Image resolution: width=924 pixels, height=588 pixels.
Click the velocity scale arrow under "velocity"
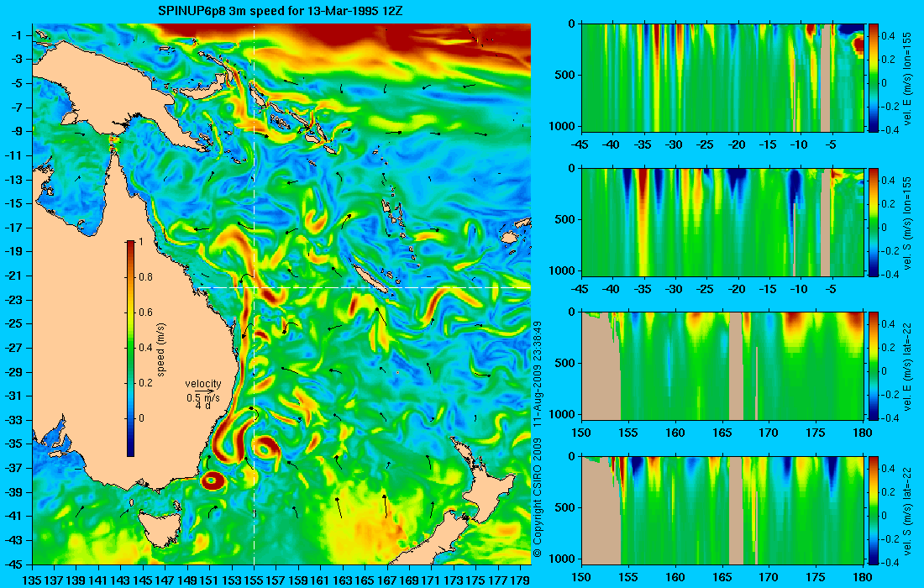pyautogui.click(x=202, y=391)
